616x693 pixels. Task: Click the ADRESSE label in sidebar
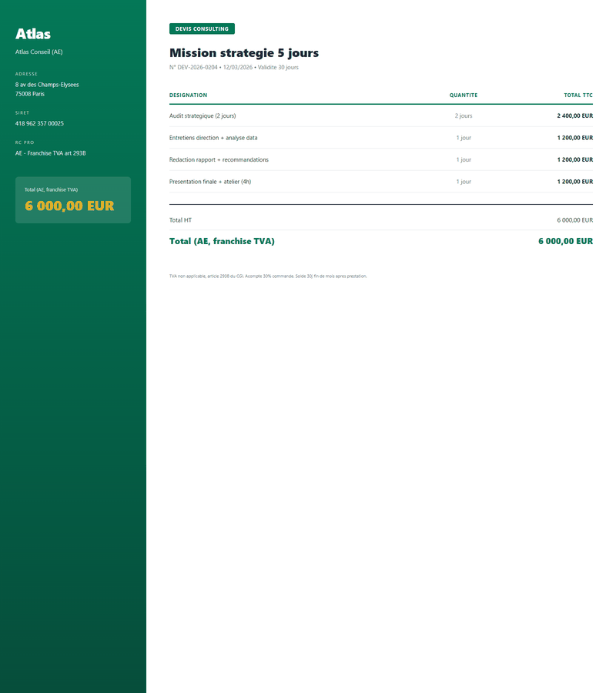pyautogui.click(x=26, y=74)
